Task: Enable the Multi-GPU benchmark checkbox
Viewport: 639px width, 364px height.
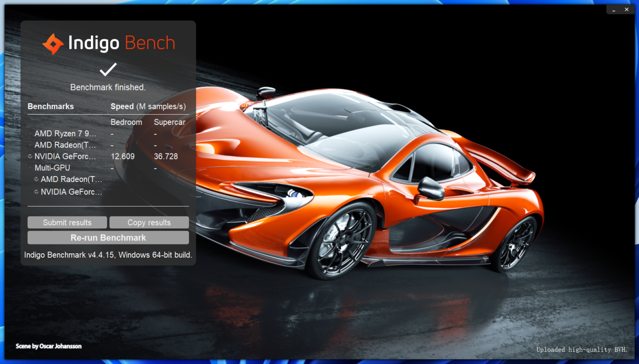Action: [x=30, y=168]
